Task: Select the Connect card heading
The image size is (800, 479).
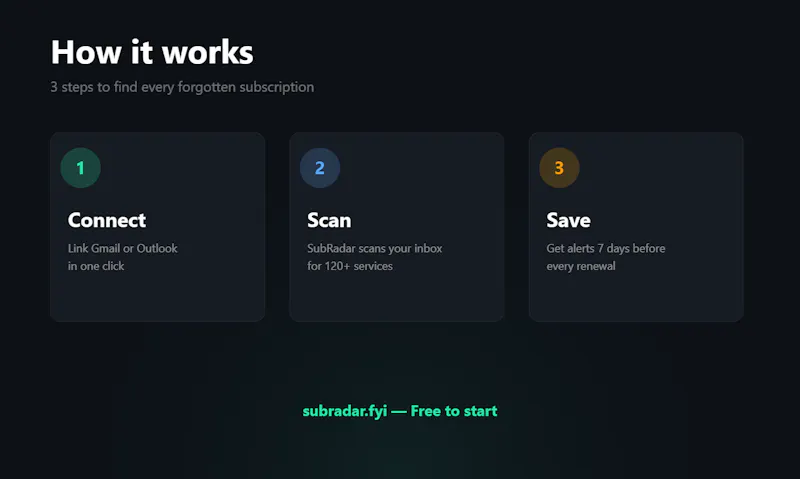Action: 107,220
